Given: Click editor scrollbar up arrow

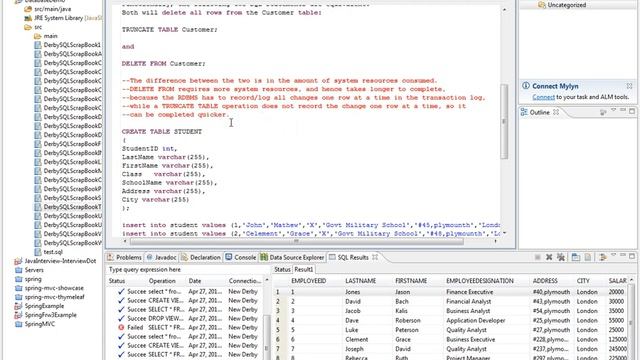Looking at the screenshot, I should point(504,9).
